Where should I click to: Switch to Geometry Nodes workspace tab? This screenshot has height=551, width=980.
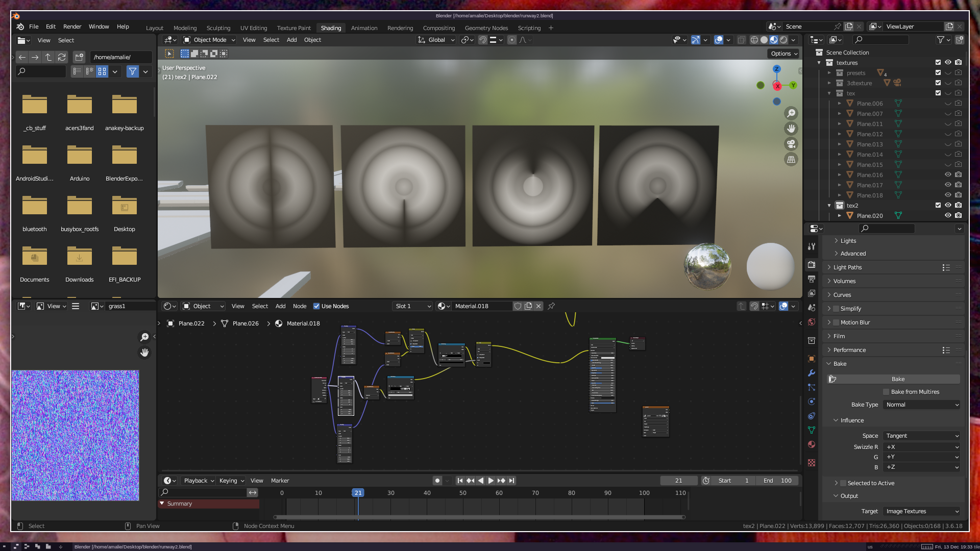click(486, 28)
